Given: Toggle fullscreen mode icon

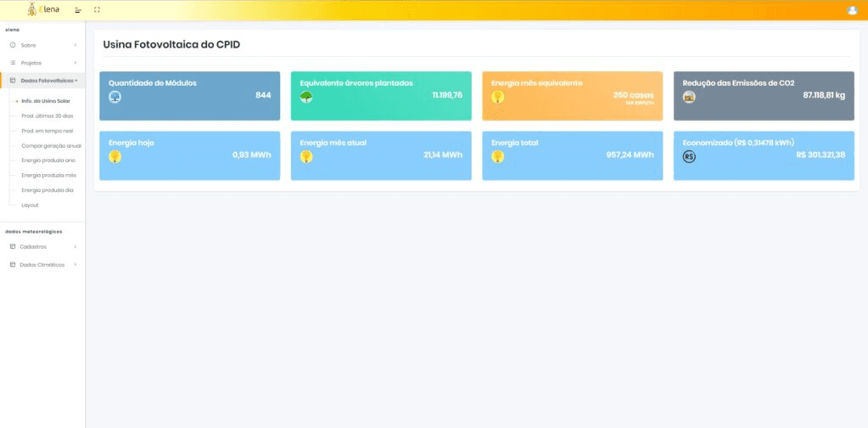Looking at the screenshot, I should (97, 9).
